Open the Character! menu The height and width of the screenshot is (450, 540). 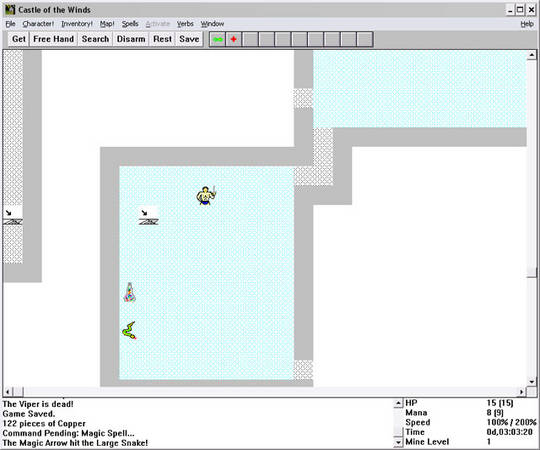coord(38,24)
